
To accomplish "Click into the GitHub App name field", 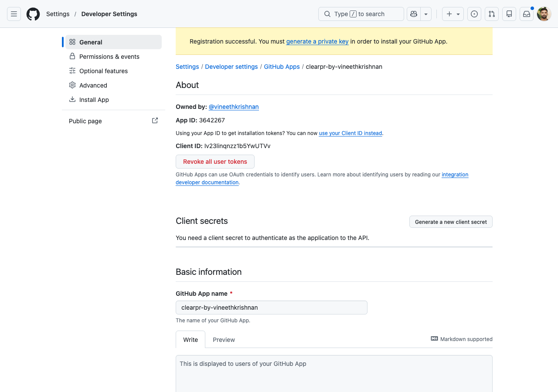I will click(x=272, y=308).
